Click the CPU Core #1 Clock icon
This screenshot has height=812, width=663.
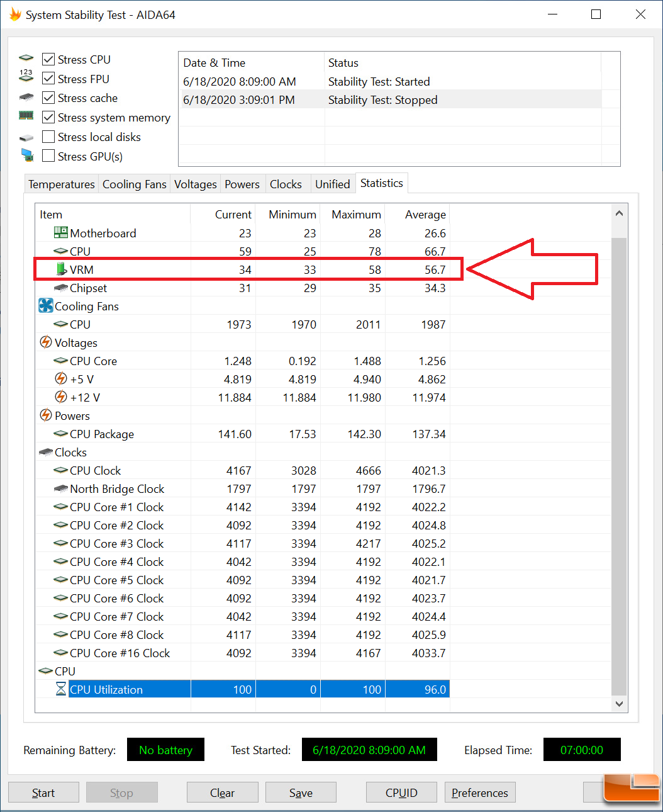[61, 507]
